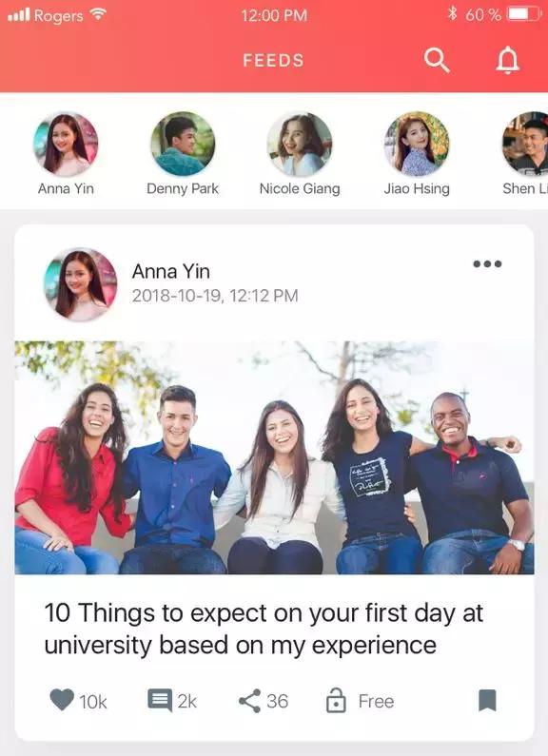Tap the battery indicator in the status bar

523,14
